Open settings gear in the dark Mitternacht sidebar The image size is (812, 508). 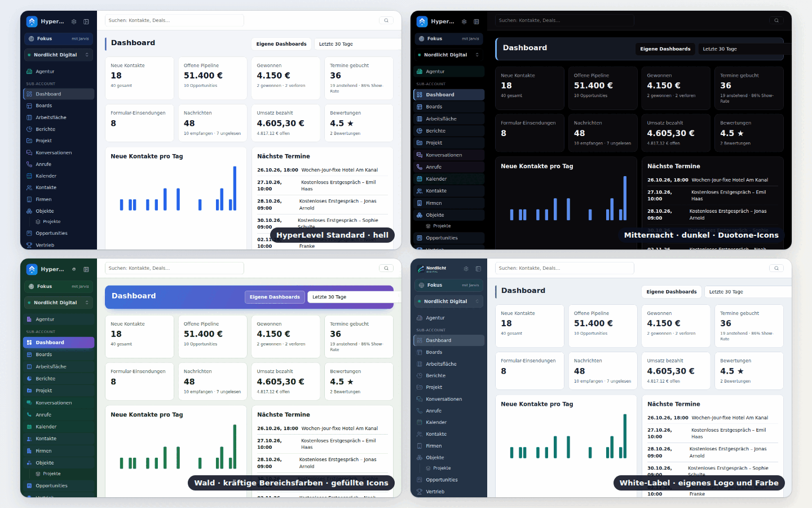464,21
